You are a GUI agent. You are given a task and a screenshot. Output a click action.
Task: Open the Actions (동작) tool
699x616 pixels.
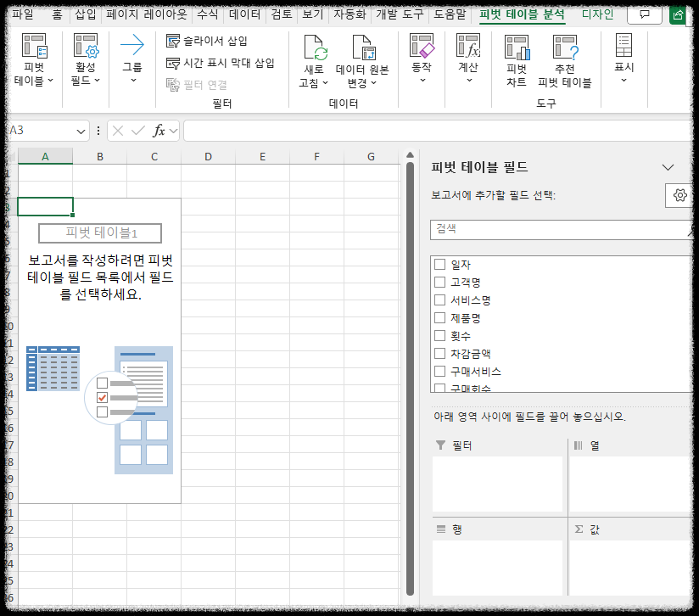click(x=422, y=56)
